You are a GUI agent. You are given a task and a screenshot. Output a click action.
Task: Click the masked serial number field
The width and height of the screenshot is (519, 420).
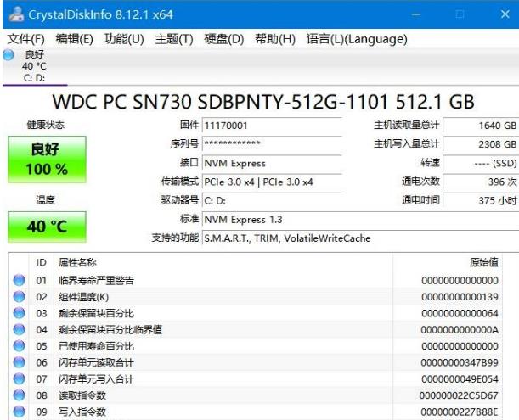[272, 144]
